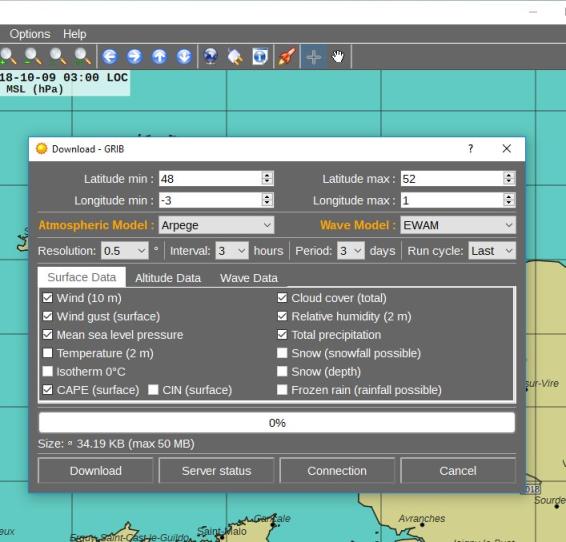Uncheck Wind (10 m) checkbox
The height and width of the screenshot is (542, 566).
tap(48, 298)
